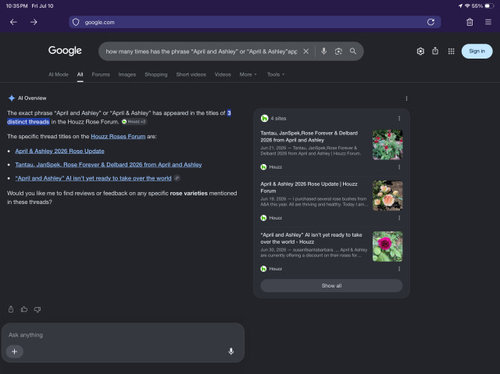Image resolution: width=500 pixels, height=374 pixels.
Task: Open options for Rose Update source card
Action: coord(399,218)
